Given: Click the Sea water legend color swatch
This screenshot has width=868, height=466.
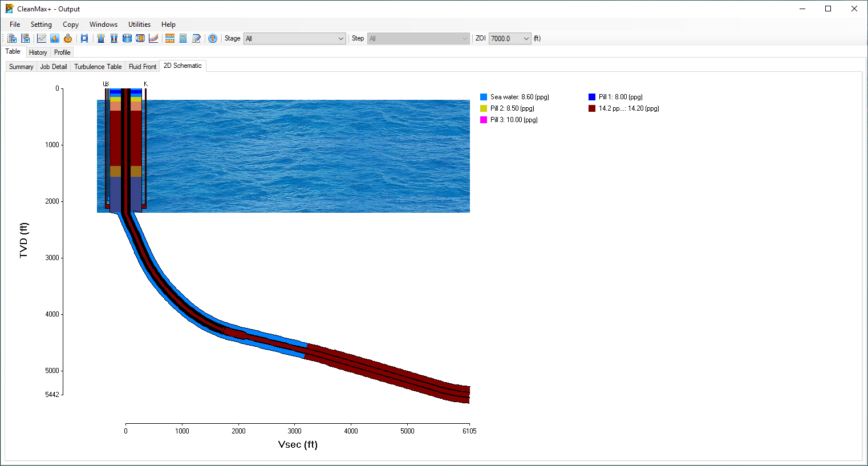Looking at the screenshot, I should pyautogui.click(x=484, y=97).
